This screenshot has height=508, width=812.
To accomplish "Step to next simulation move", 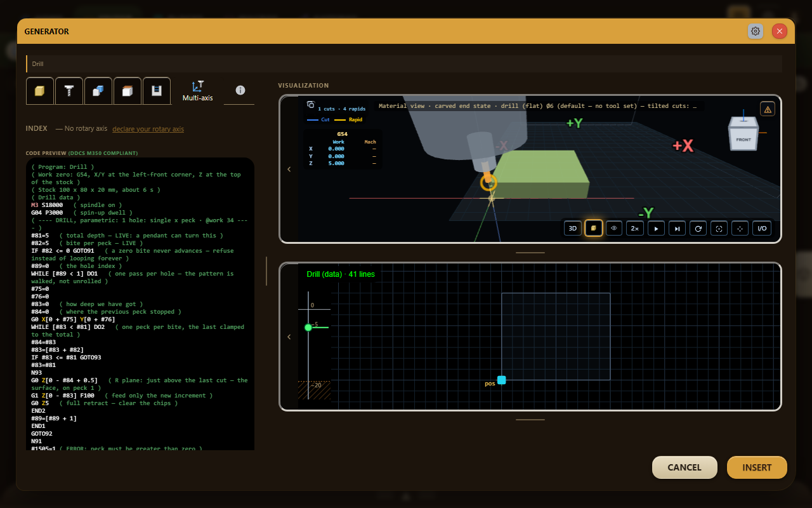I will (677, 228).
